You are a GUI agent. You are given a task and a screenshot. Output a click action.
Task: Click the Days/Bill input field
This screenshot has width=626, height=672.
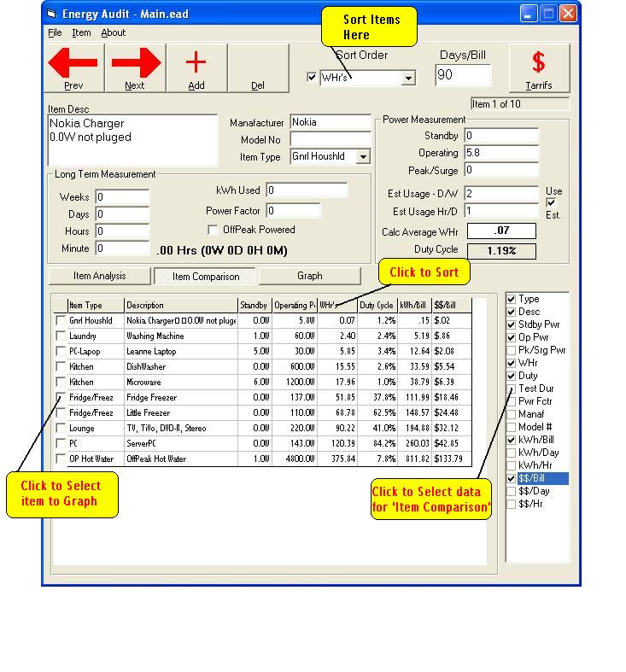463,75
